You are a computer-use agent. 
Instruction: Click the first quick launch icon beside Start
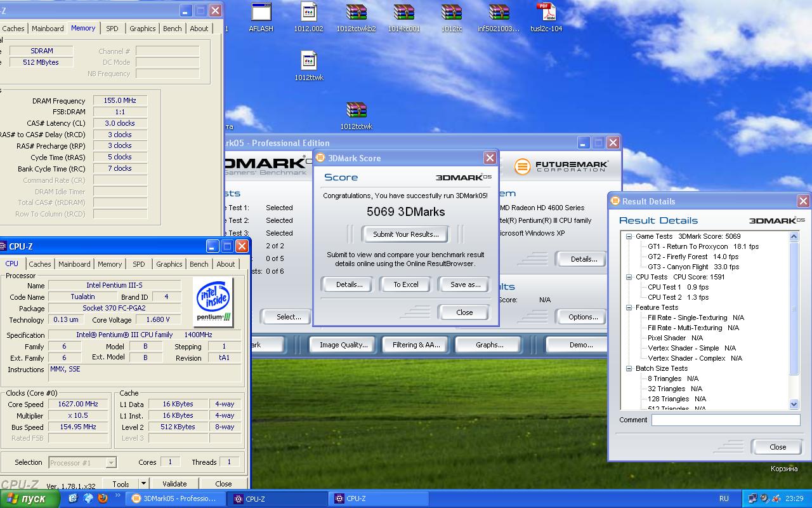tap(73, 498)
